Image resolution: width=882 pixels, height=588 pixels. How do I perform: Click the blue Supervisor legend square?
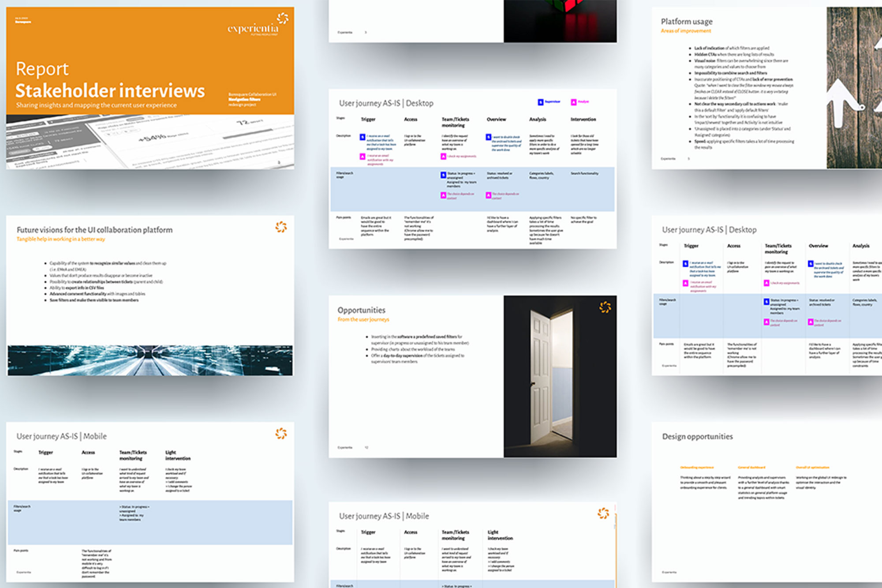point(540,102)
